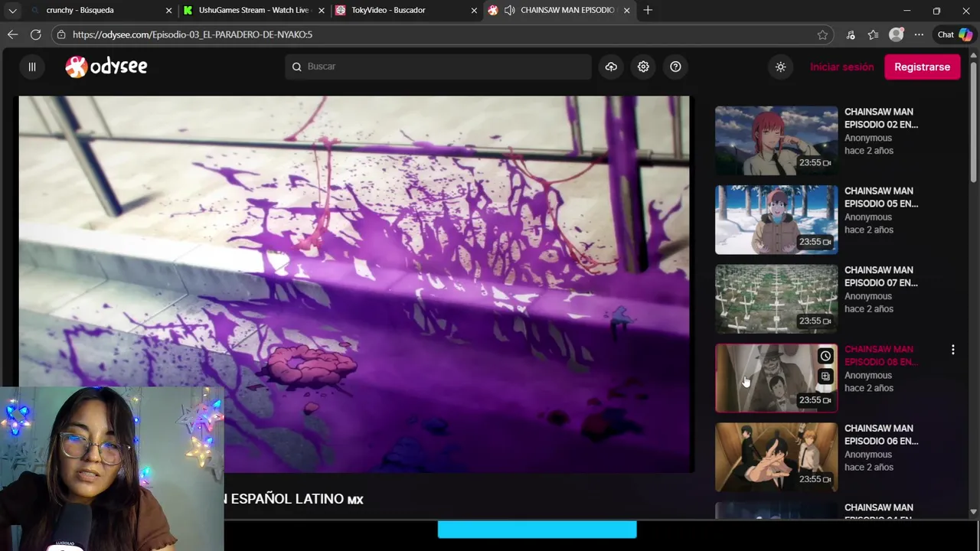Open the browser extensions icon
Image resolution: width=980 pixels, height=551 pixels.
(x=851, y=34)
